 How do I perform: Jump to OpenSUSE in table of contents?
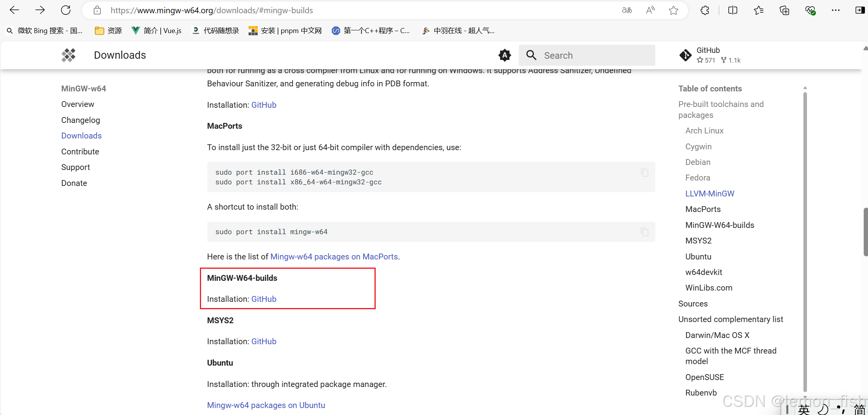[x=704, y=377]
